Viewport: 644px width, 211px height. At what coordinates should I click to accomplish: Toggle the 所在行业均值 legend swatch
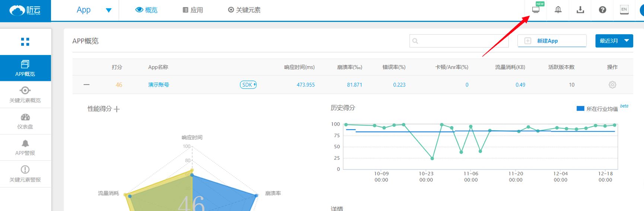click(x=580, y=108)
